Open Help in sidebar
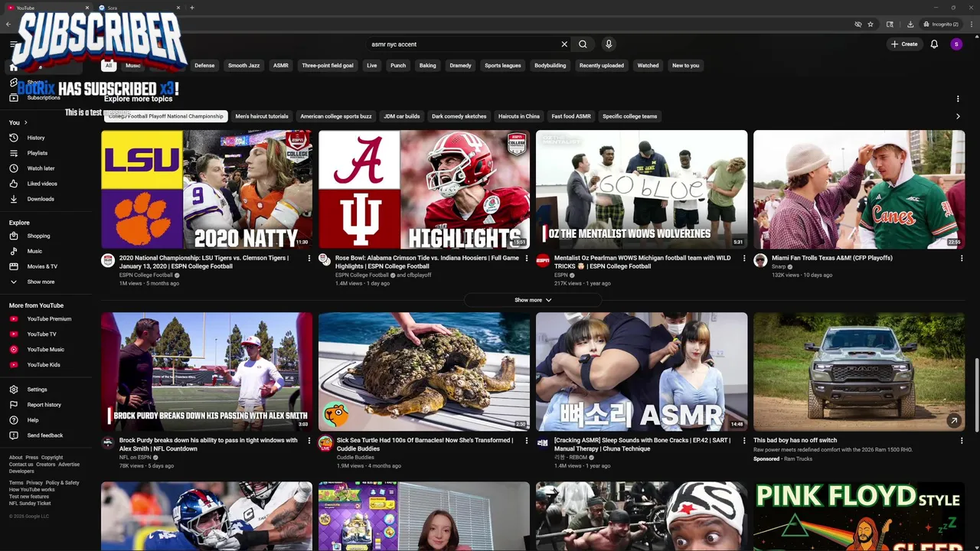This screenshot has height=551, width=980. (33, 420)
